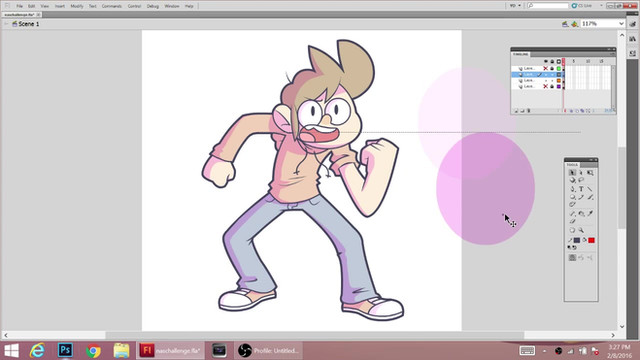Select the Pencil tool
This screenshot has width=640, height=360.
(x=581, y=197)
